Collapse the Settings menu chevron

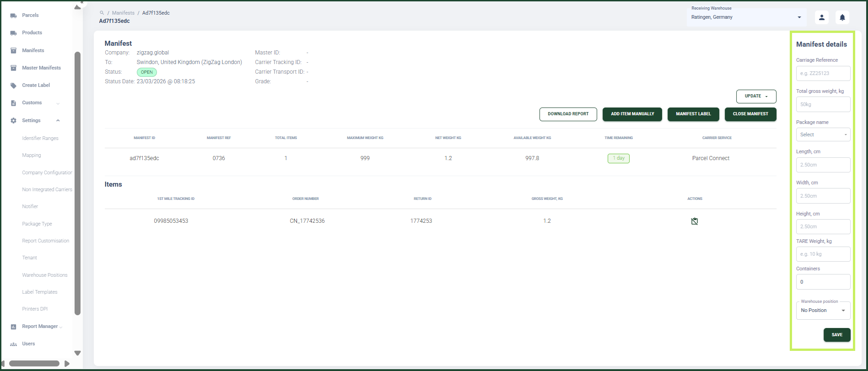point(58,121)
